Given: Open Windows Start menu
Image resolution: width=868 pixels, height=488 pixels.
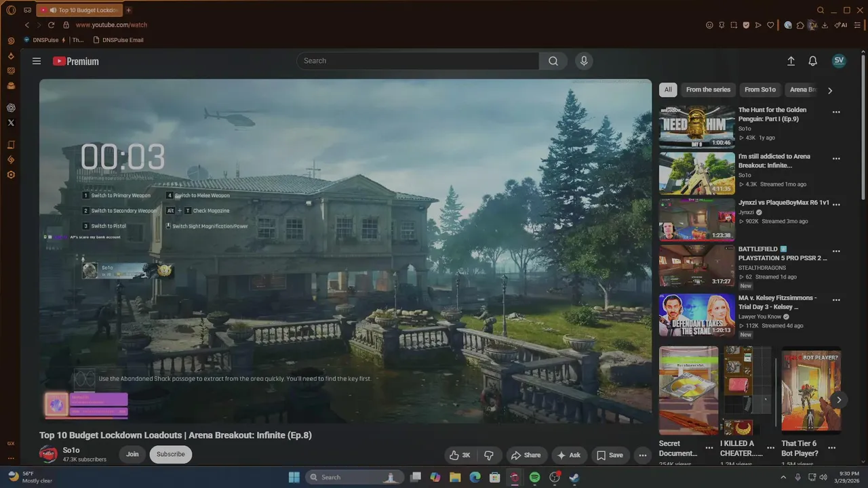Looking at the screenshot, I should [294, 477].
